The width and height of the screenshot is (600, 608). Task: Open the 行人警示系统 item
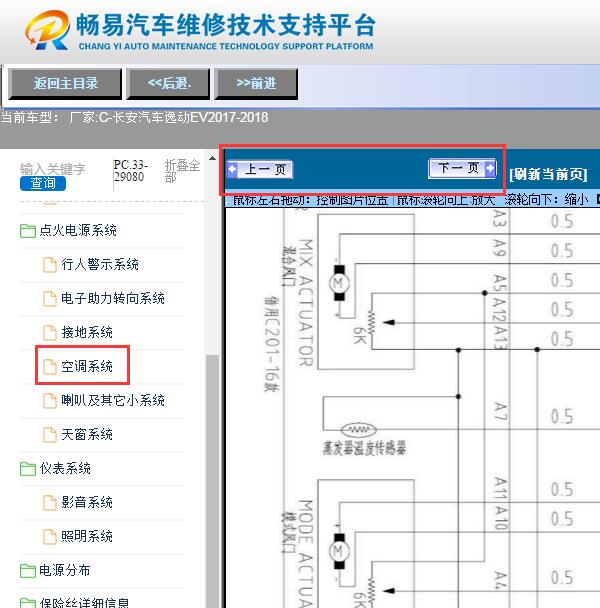click(100, 264)
